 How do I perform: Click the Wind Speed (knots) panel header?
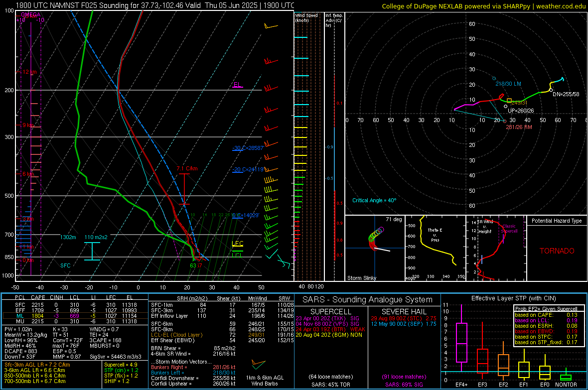tap(306, 17)
